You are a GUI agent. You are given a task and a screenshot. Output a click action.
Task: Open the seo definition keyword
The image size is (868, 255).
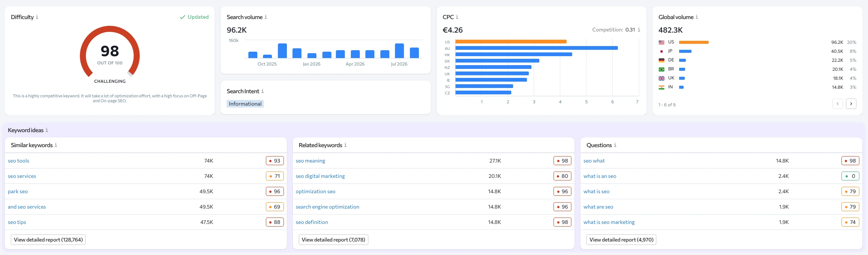click(x=312, y=222)
